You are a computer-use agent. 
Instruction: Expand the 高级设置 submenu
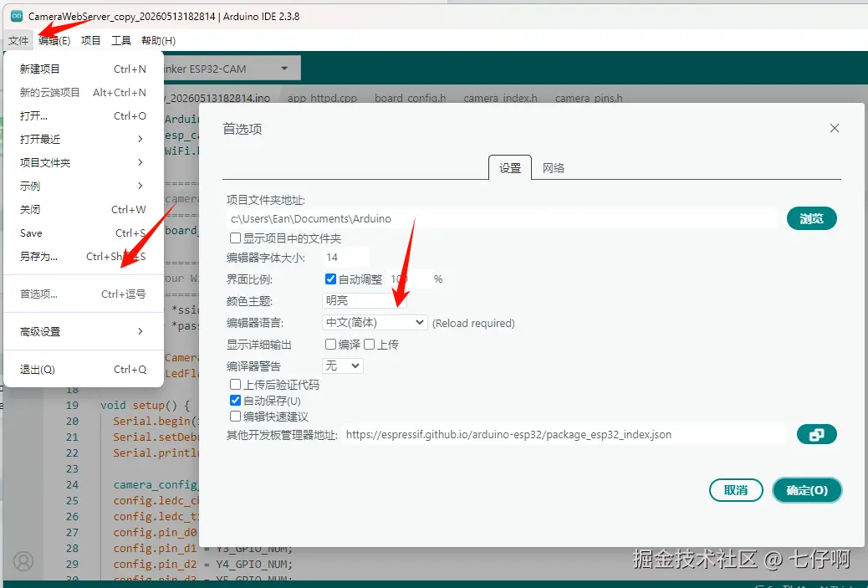point(83,332)
